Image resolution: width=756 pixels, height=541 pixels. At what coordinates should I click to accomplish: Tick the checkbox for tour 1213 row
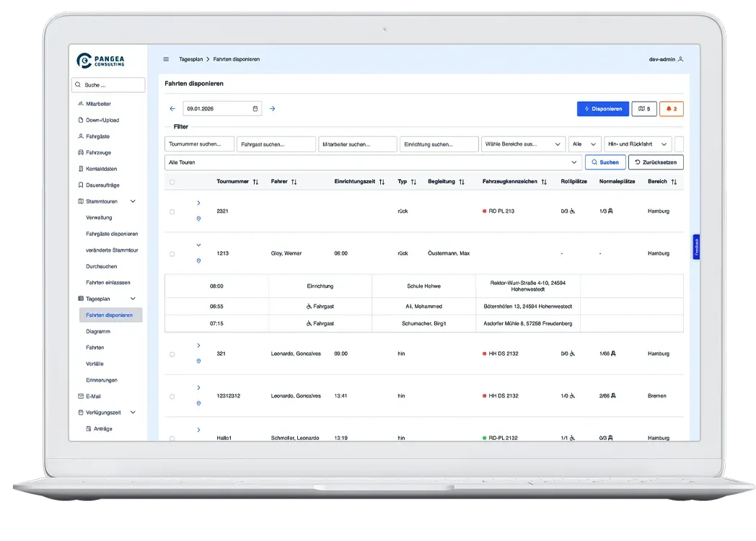click(172, 254)
